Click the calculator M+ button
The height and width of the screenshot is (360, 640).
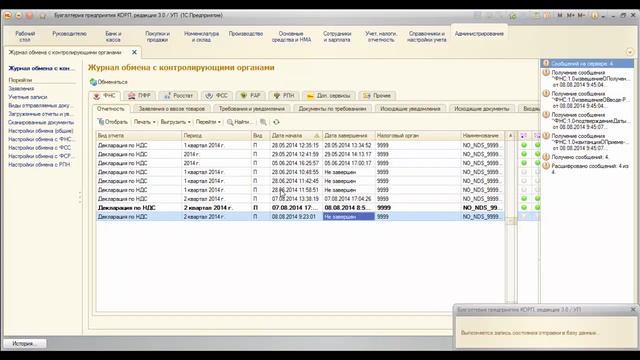[570, 16]
